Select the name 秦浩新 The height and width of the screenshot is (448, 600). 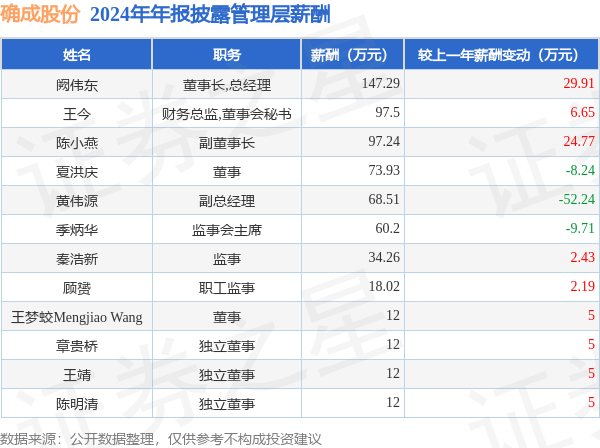pyautogui.click(x=77, y=259)
